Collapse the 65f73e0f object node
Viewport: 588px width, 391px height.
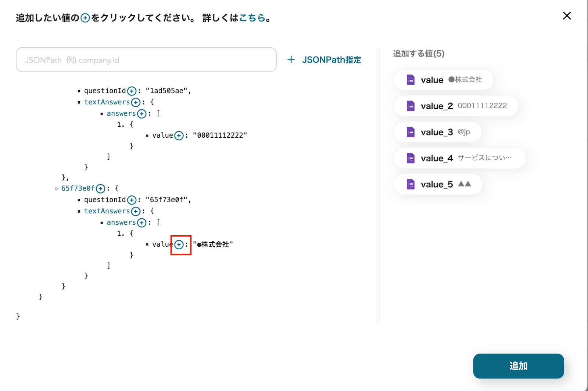(78, 188)
